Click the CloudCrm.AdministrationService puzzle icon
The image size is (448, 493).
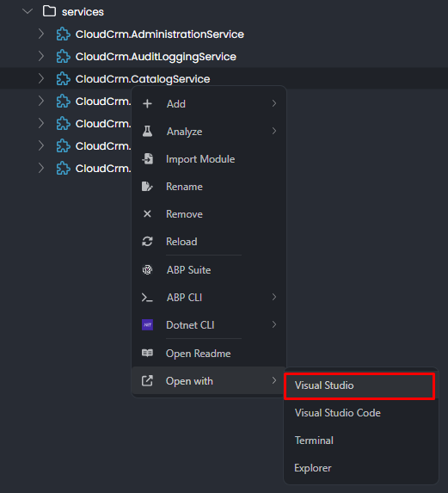63,34
